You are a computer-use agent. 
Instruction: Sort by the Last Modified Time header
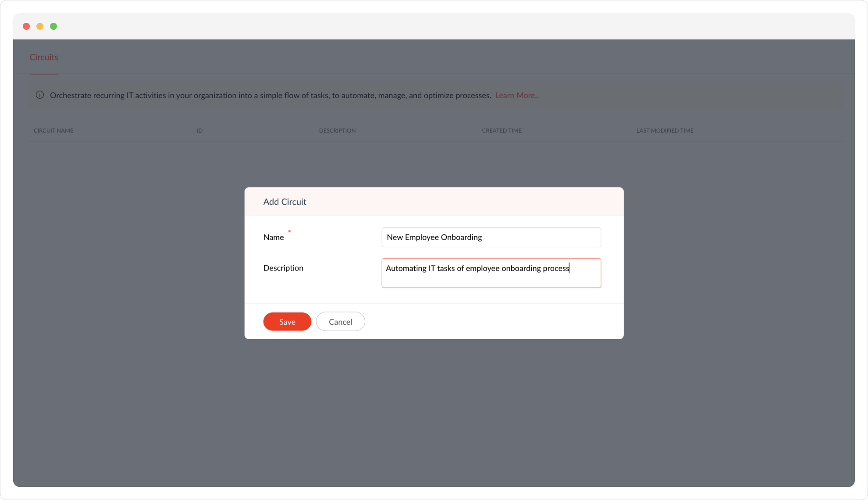(665, 131)
